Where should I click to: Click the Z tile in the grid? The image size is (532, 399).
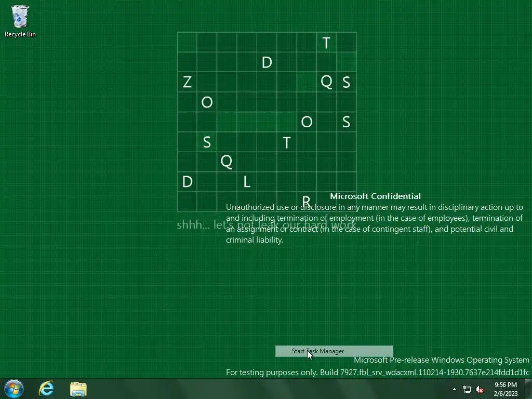tap(187, 82)
